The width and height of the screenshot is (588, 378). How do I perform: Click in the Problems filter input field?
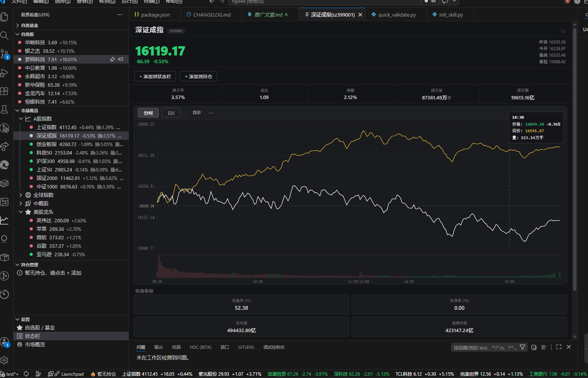coord(484,348)
